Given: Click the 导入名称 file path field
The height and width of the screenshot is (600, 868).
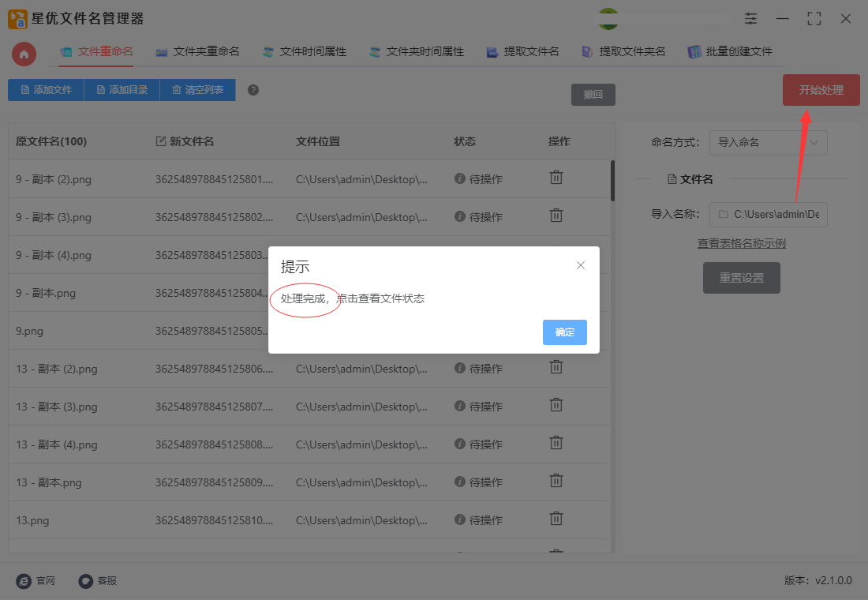Looking at the screenshot, I should click(x=769, y=215).
